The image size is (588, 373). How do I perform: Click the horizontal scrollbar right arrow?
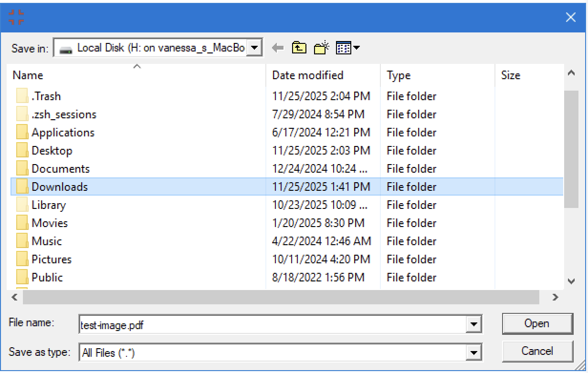[x=556, y=297]
